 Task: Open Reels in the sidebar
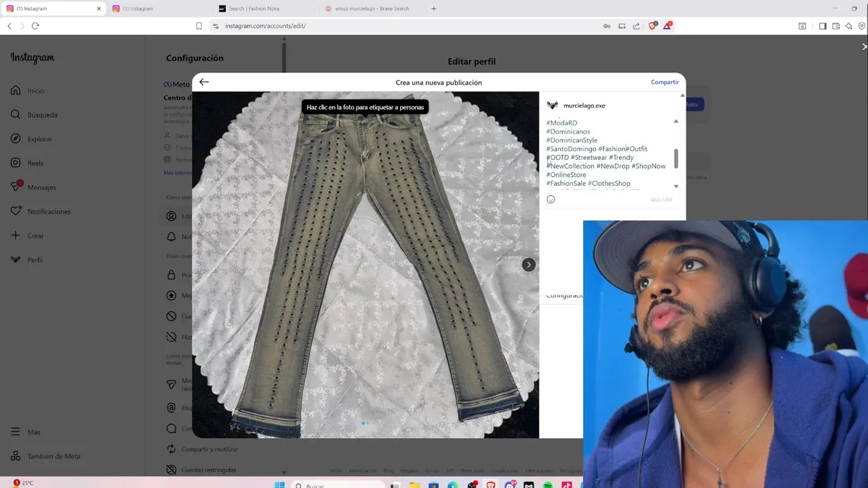coord(27,163)
